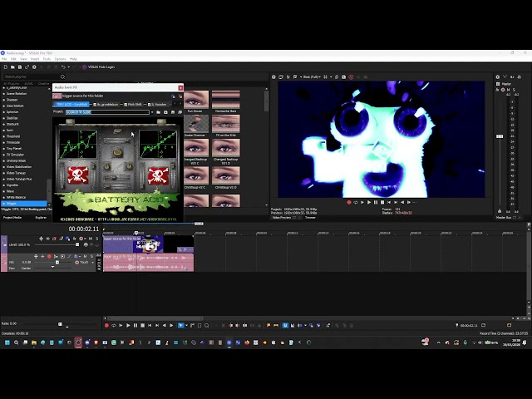
Task: Invert phase on the audio track
Action: [x=69, y=256]
